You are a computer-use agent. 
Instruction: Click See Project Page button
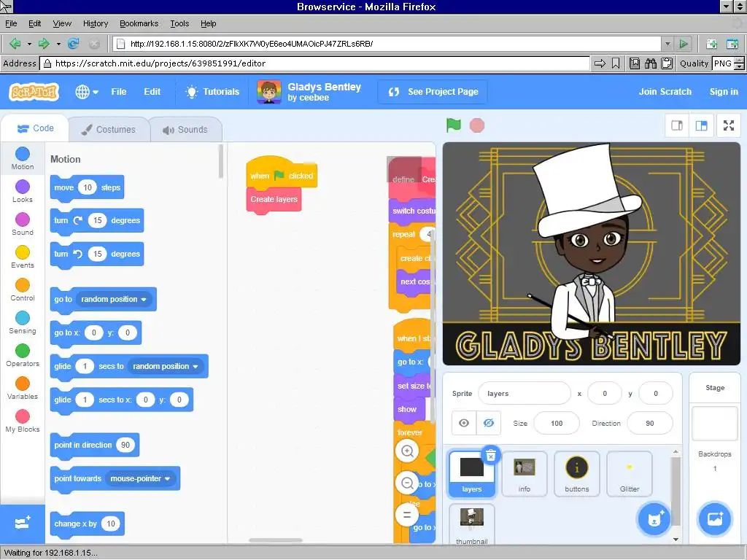click(433, 91)
